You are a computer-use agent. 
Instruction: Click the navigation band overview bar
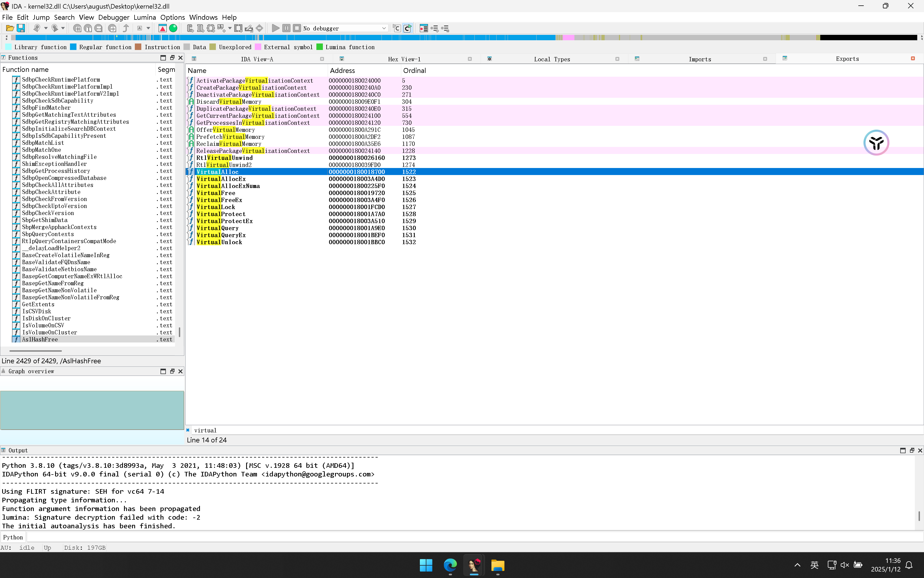459,38
